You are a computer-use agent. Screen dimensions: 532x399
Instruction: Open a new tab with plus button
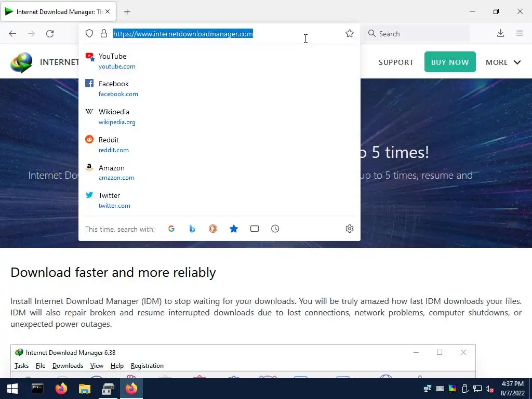(127, 12)
